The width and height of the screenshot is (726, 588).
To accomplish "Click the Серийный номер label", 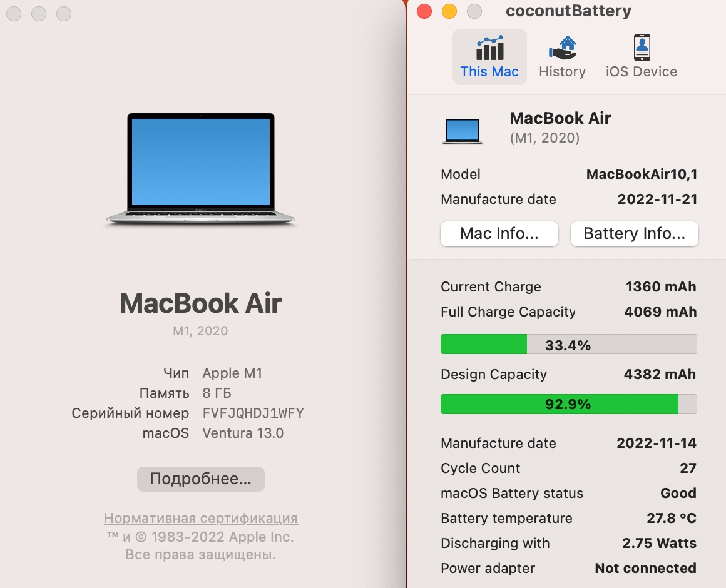I will (x=130, y=413).
